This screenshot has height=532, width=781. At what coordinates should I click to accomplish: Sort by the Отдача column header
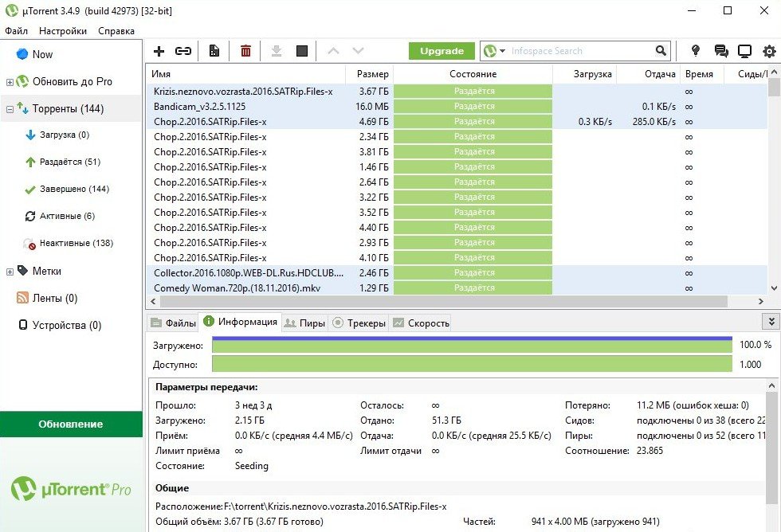point(649,74)
